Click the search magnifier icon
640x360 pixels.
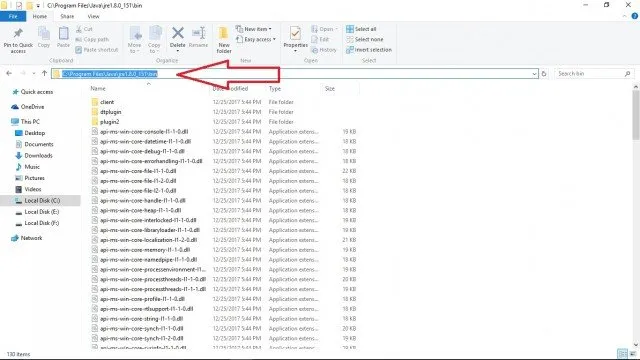[x=627, y=73]
